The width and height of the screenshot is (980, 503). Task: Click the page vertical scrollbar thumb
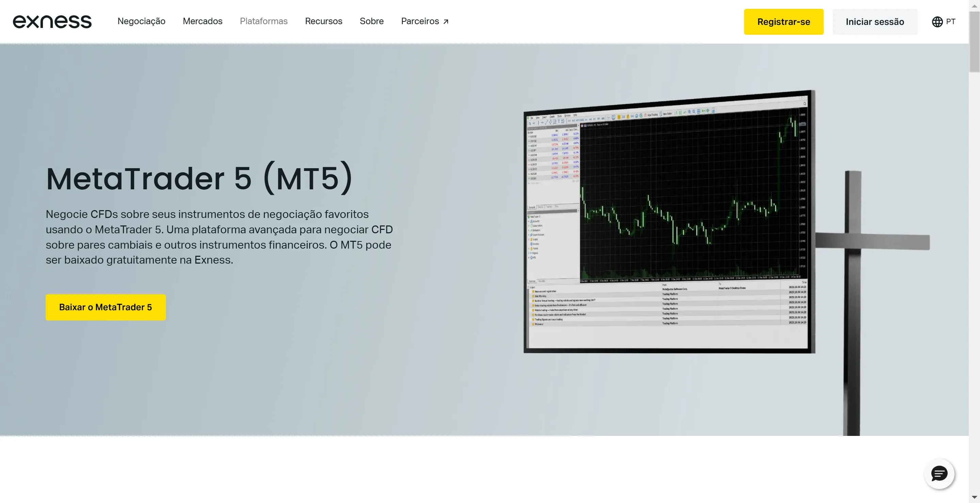(974, 42)
